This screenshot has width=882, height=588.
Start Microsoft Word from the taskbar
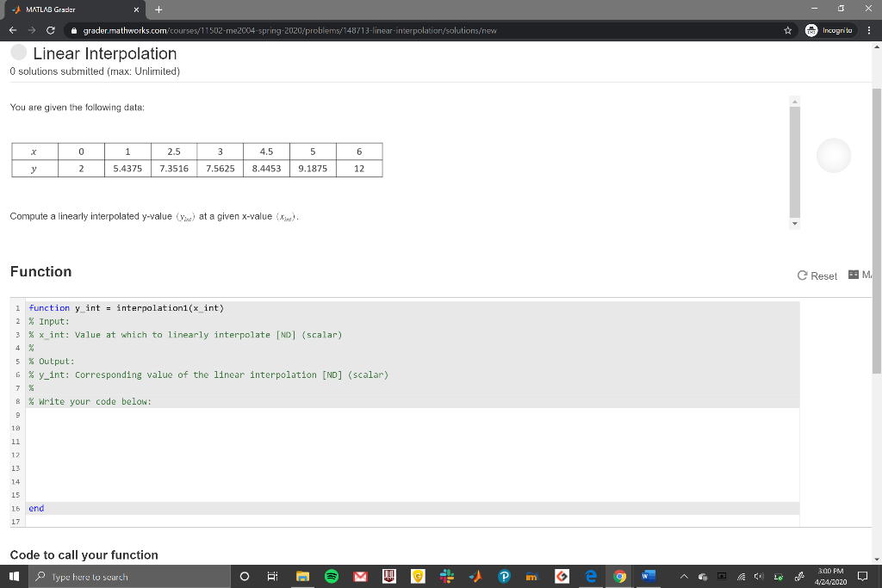[x=647, y=576]
